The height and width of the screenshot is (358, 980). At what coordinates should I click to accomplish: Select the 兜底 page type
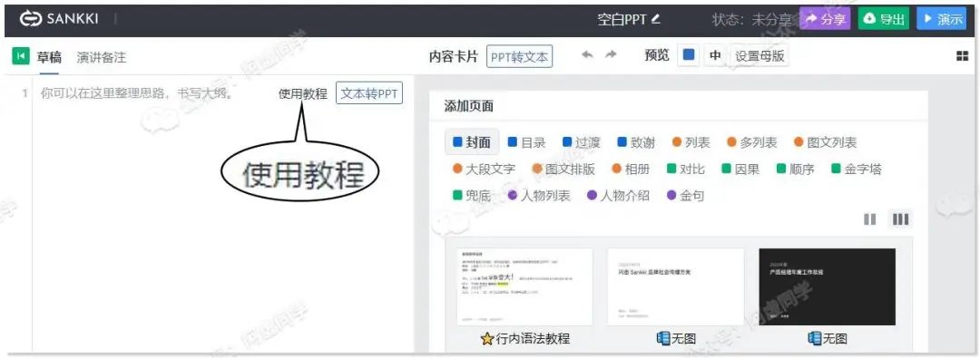[x=472, y=196]
